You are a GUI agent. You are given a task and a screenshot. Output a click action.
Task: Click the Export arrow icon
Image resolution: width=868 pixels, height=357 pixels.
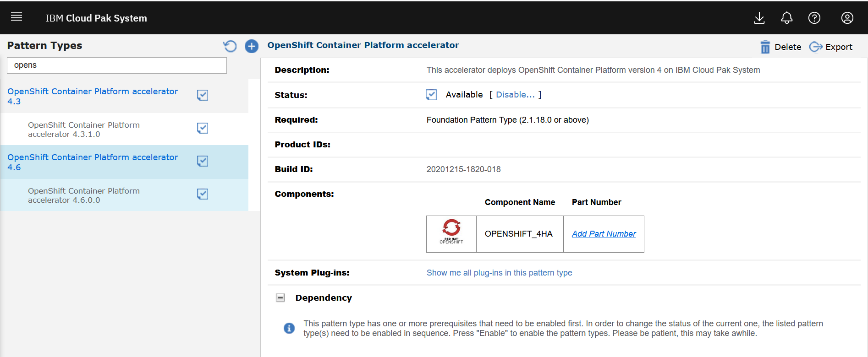click(816, 47)
